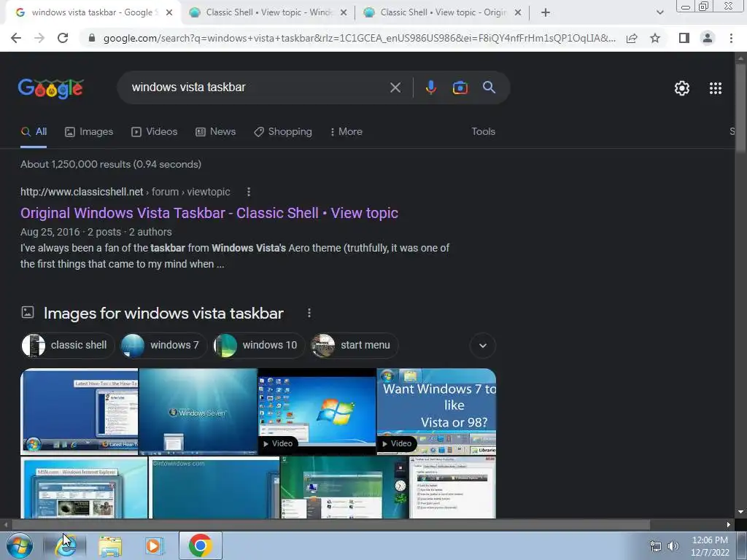Search by image with camera icon
The image size is (747, 560).
click(460, 87)
